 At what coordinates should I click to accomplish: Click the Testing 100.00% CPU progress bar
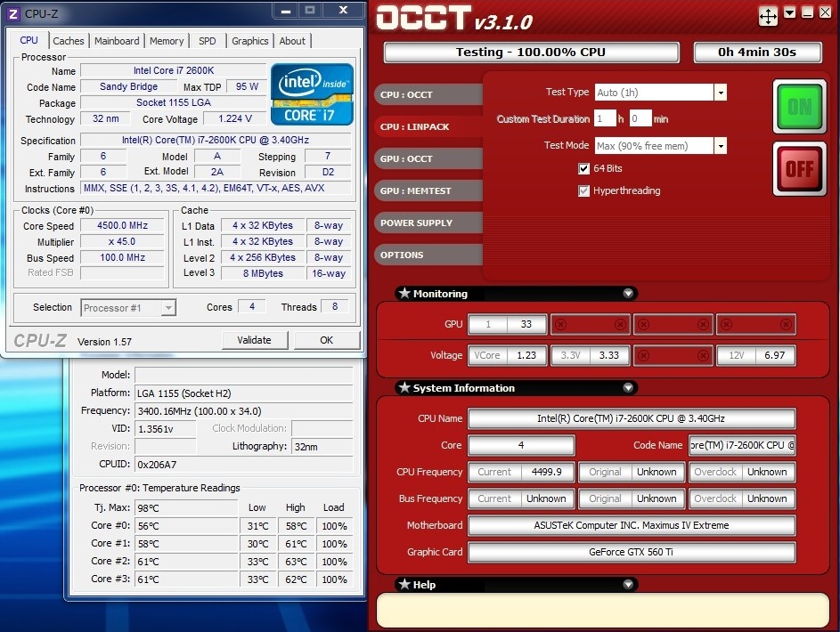point(531,53)
